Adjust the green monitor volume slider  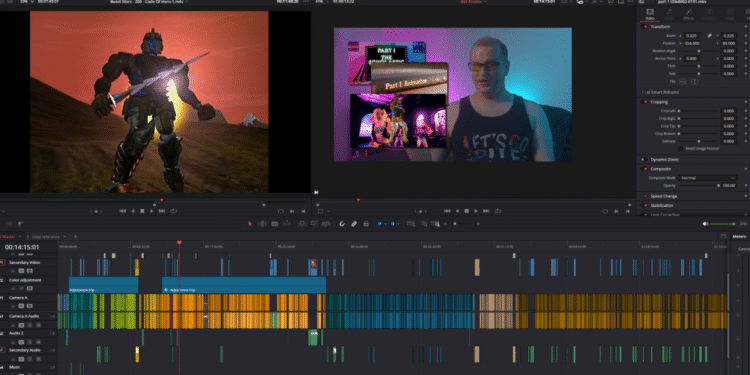point(722,224)
